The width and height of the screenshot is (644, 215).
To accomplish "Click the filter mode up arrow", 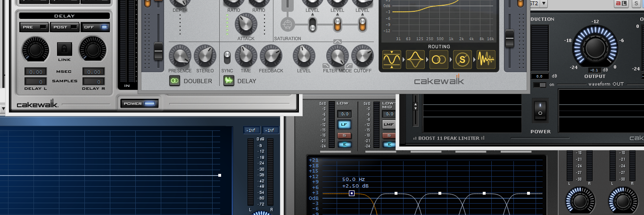I will pyautogui.click(x=337, y=42).
